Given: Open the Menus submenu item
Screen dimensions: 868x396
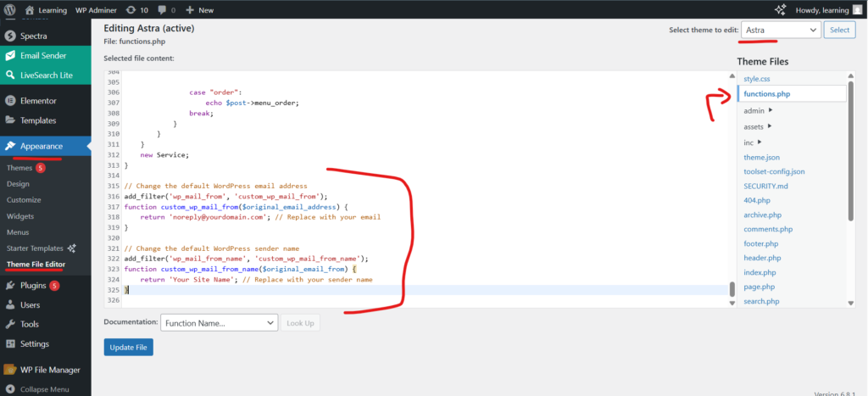Looking at the screenshot, I should coord(18,232).
